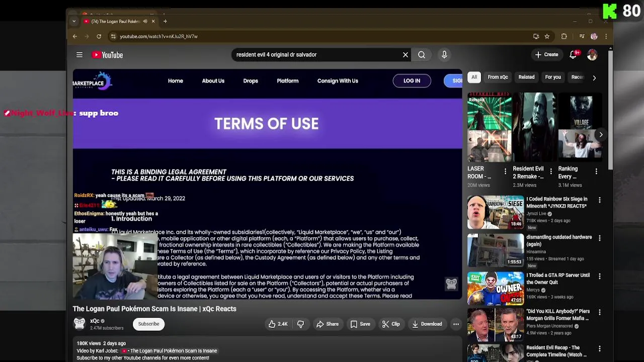Open the notifications bell

[574, 55]
